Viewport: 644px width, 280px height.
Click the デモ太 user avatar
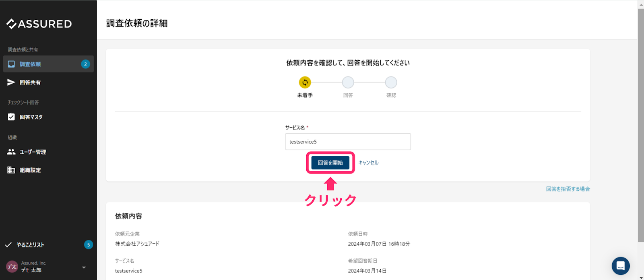[x=12, y=267]
